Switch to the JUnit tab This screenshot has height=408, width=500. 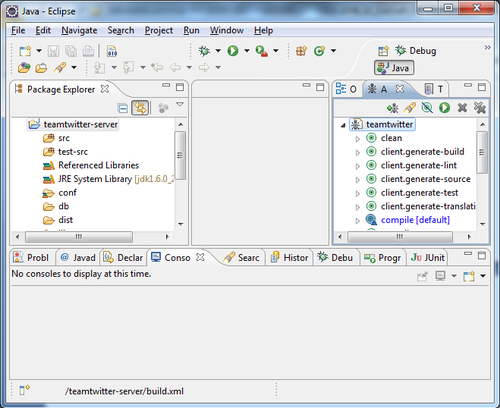click(x=427, y=258)
